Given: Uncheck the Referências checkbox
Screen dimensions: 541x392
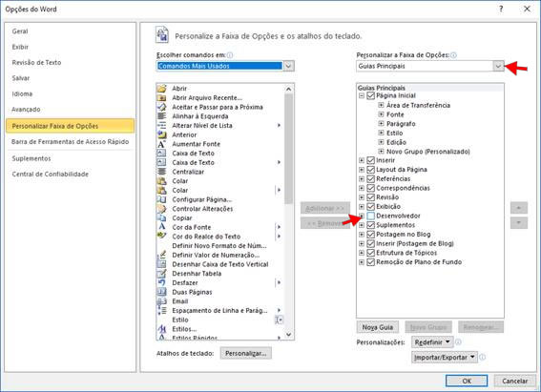Looking at the screenshot, I should (370, 179).
